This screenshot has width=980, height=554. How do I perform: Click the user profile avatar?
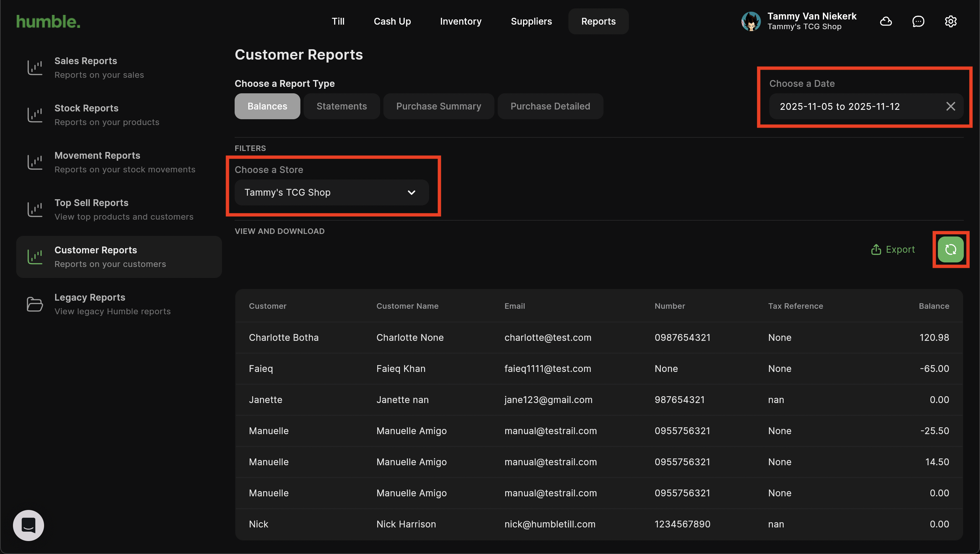coord(751,21)
